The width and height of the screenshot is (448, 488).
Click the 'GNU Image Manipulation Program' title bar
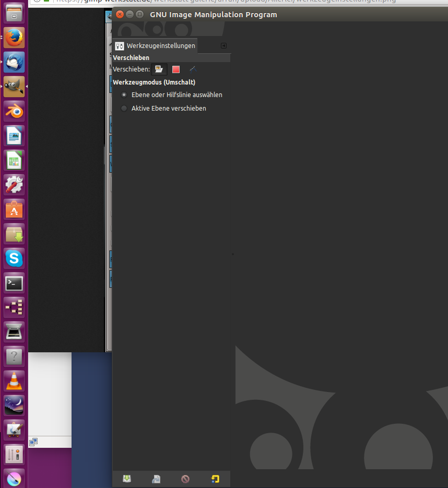213,15
